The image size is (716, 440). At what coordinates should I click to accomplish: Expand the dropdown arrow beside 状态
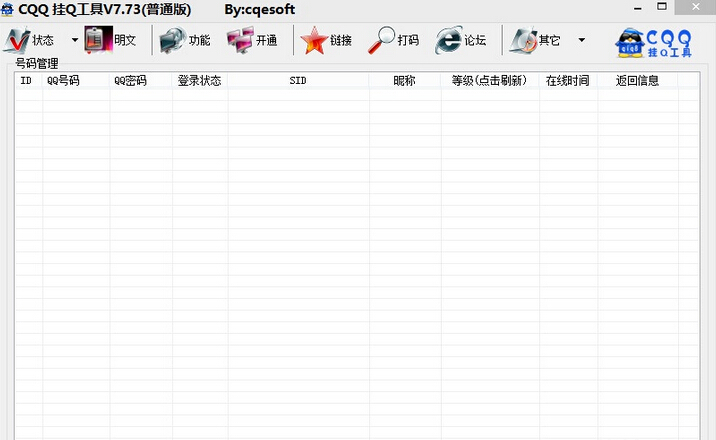[x=75, y=40]
